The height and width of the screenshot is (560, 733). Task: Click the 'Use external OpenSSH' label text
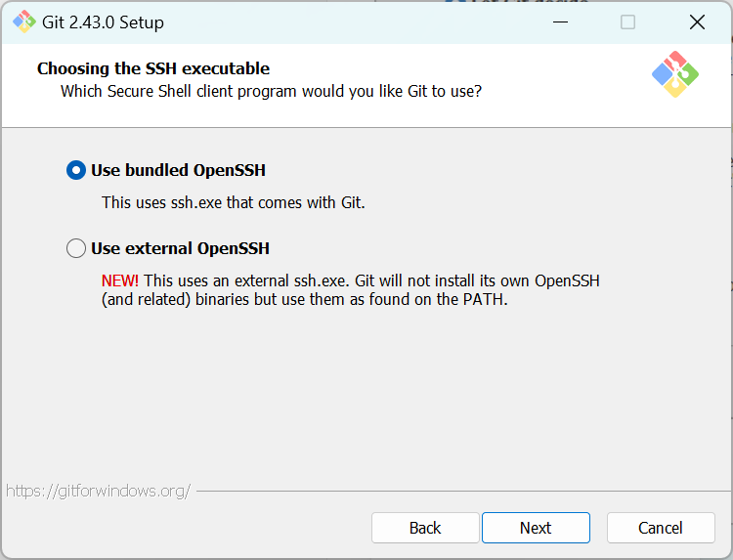(x=180, y=248)
